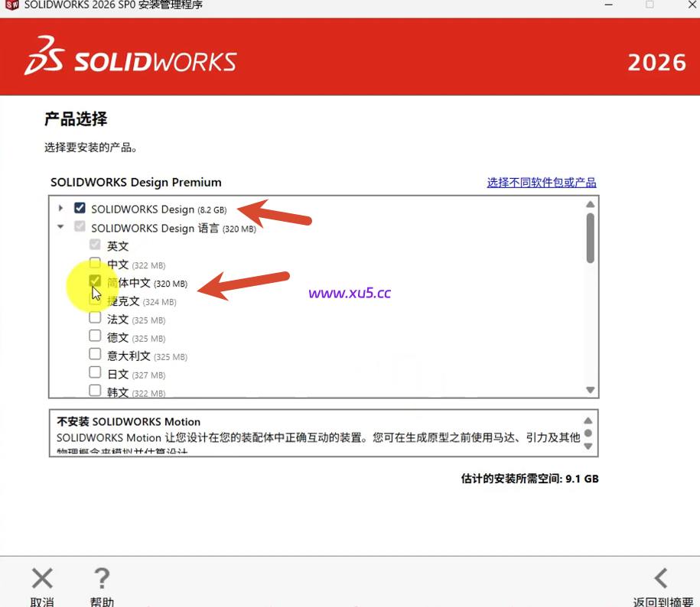Click the question mark help icon
The width and height of the screenshot is (700, 607).
[x=102, y=577]
